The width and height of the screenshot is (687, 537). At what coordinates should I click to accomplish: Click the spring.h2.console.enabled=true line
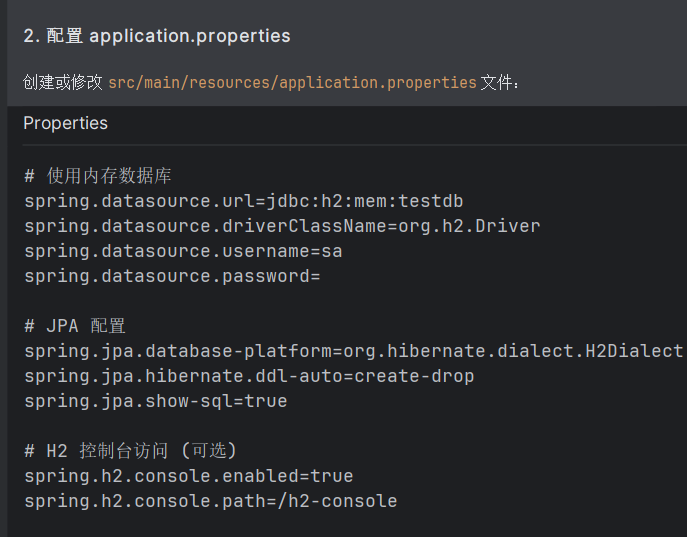pos(188,476)
